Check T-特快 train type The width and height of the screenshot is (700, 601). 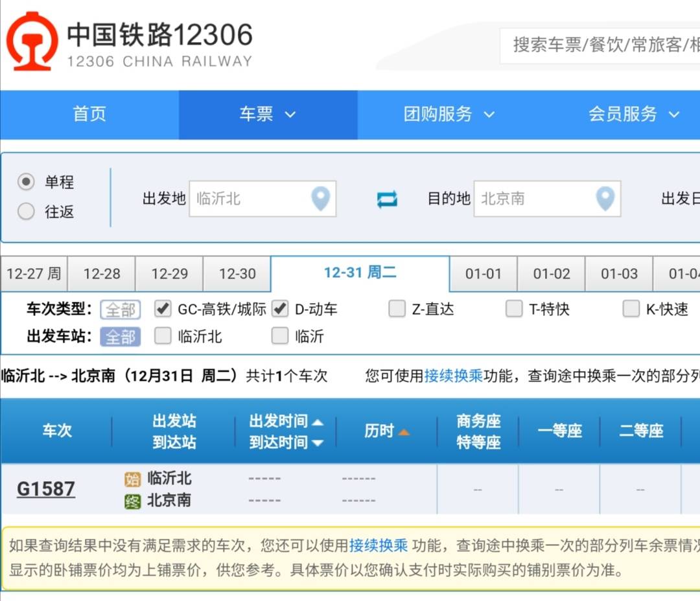(514, 309)
